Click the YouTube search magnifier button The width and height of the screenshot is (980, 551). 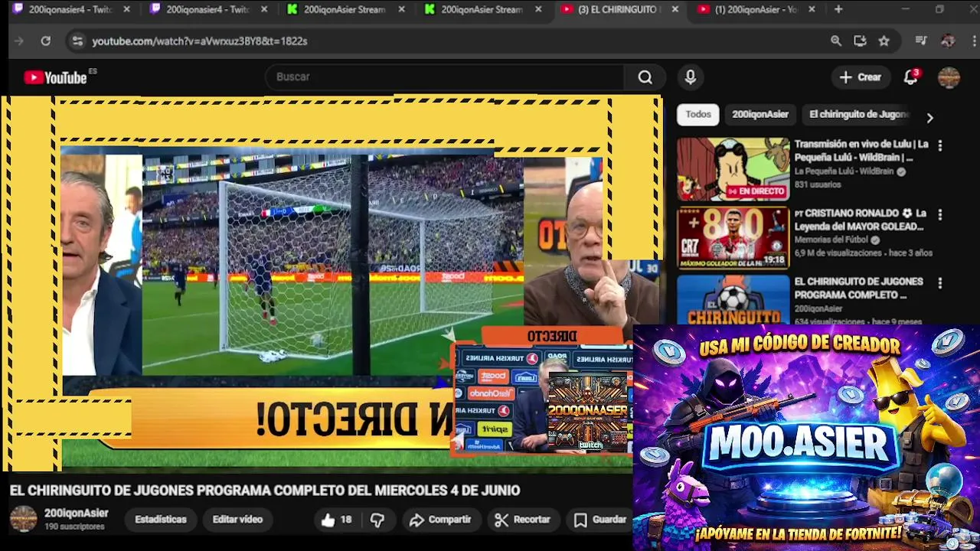click(x=645, y=77)
